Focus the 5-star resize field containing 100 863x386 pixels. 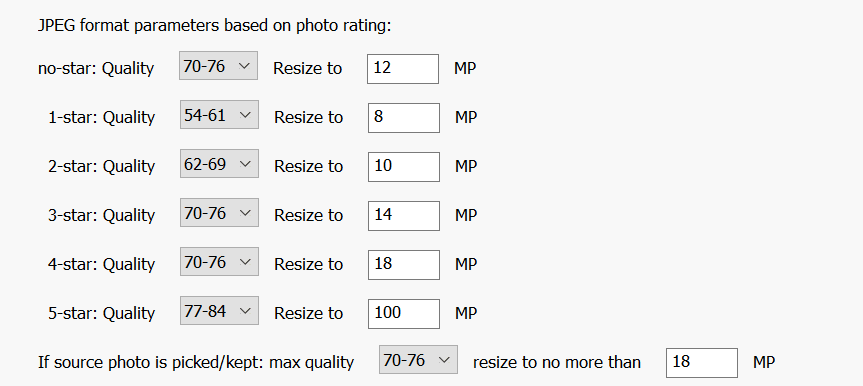point(404,314)
